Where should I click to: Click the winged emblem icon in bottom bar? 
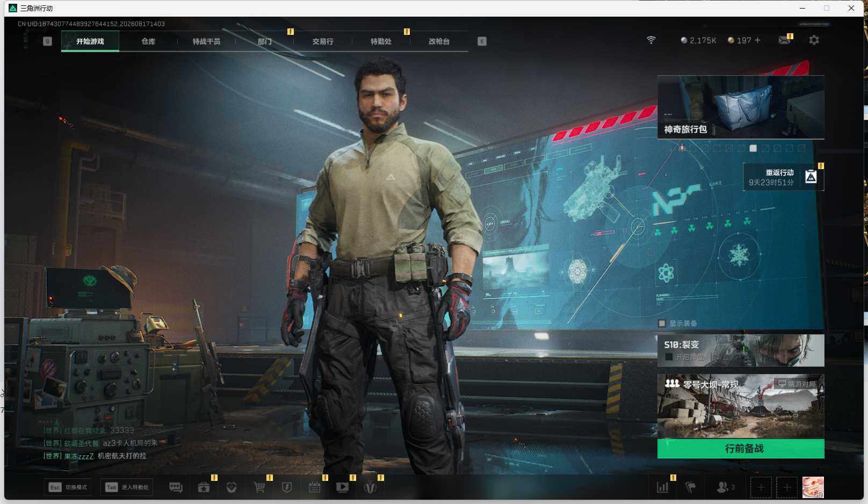370,487
